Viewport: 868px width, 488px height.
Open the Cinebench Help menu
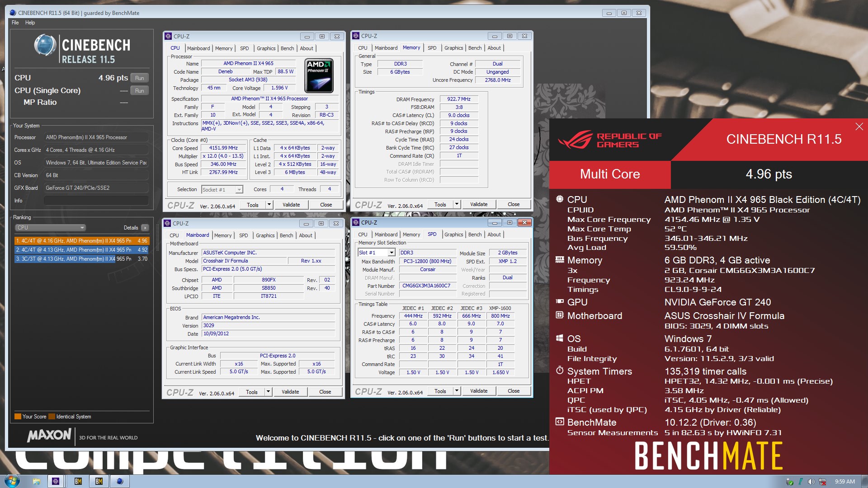point(30,23)
